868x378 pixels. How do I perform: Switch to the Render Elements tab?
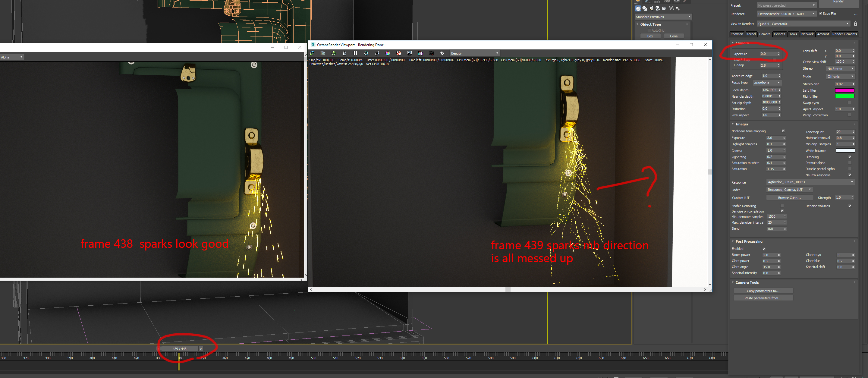pyautogui.click(x=844, y=34)
